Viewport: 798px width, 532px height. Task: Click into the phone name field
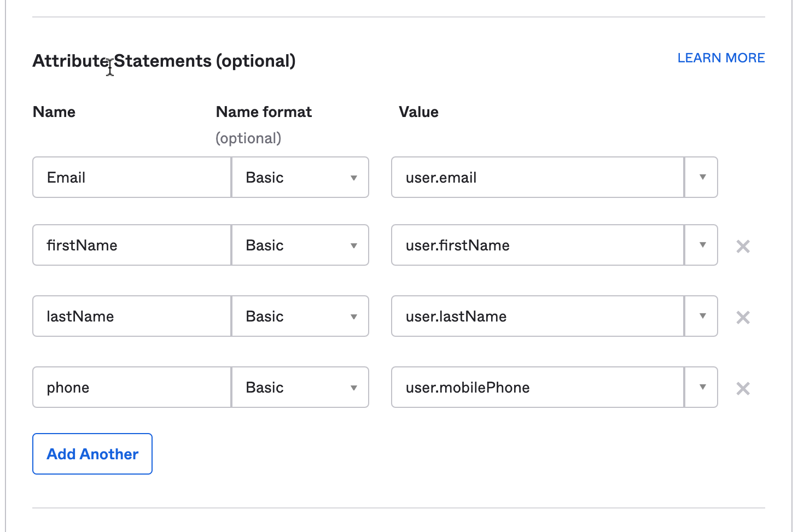[x=132, y=387]
